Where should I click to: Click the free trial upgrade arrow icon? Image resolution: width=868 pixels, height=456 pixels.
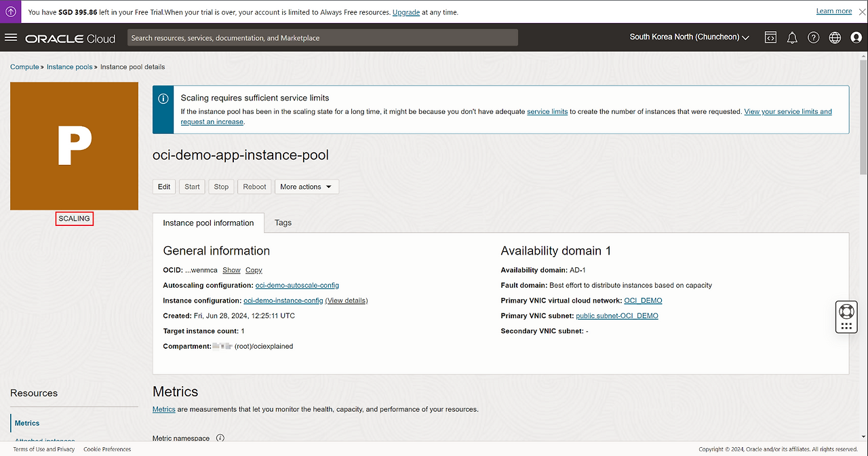click(x=11, y=12)
